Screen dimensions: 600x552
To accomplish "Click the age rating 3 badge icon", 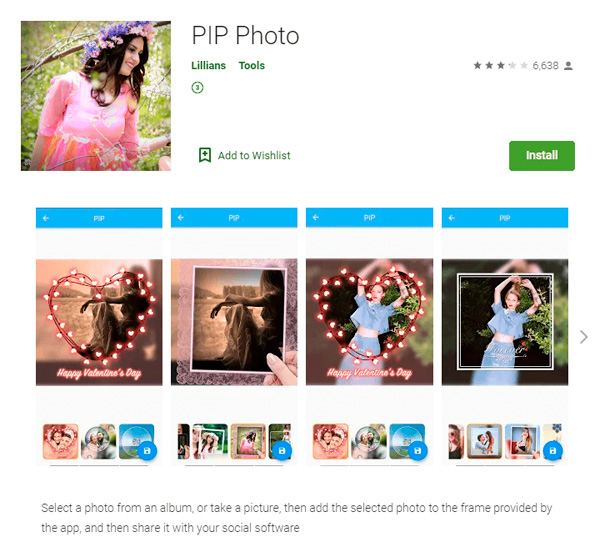I will (197, 88).
